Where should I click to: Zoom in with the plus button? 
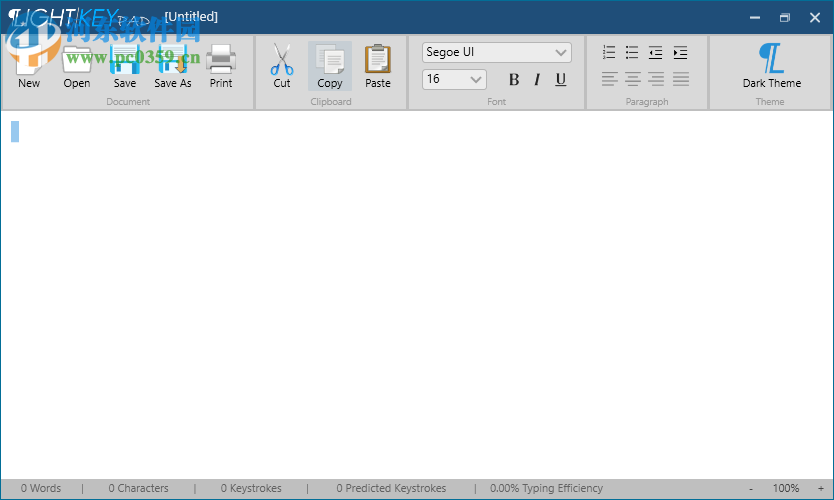[821, 488]
